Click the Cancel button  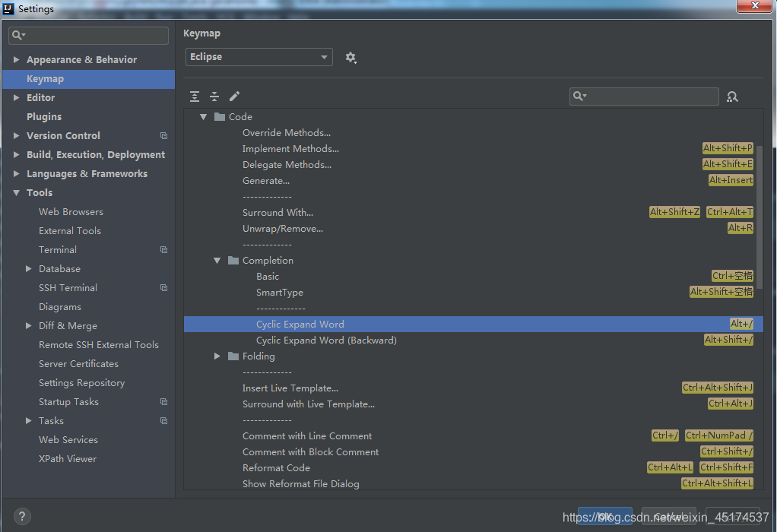669,517
